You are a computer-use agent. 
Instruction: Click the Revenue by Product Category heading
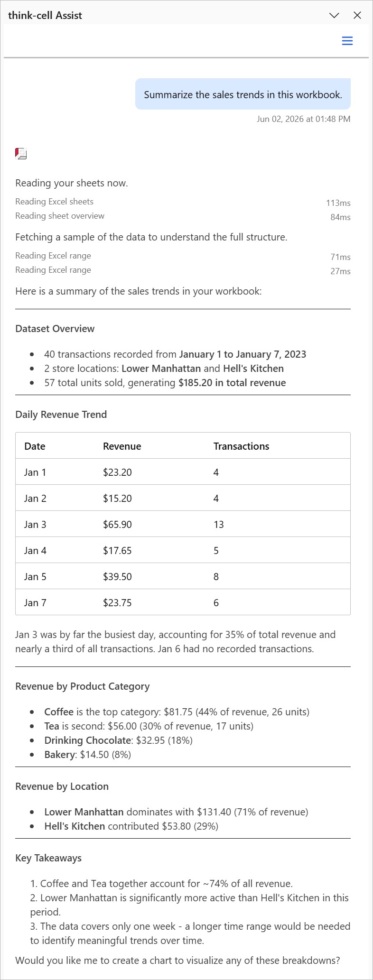(83, 686)
